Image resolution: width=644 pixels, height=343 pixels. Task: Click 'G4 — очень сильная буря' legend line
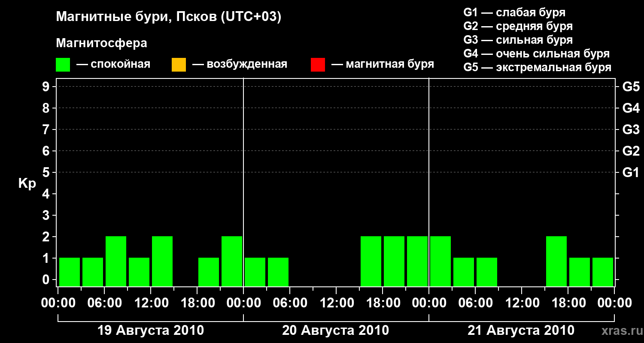click(537, 54)
